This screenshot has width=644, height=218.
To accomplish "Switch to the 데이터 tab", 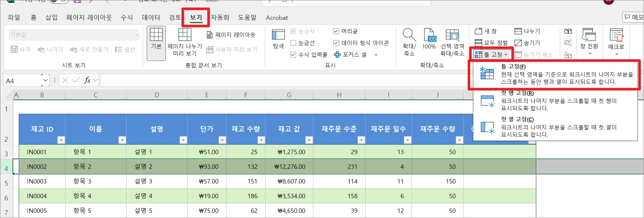I will tap(151, 18).
